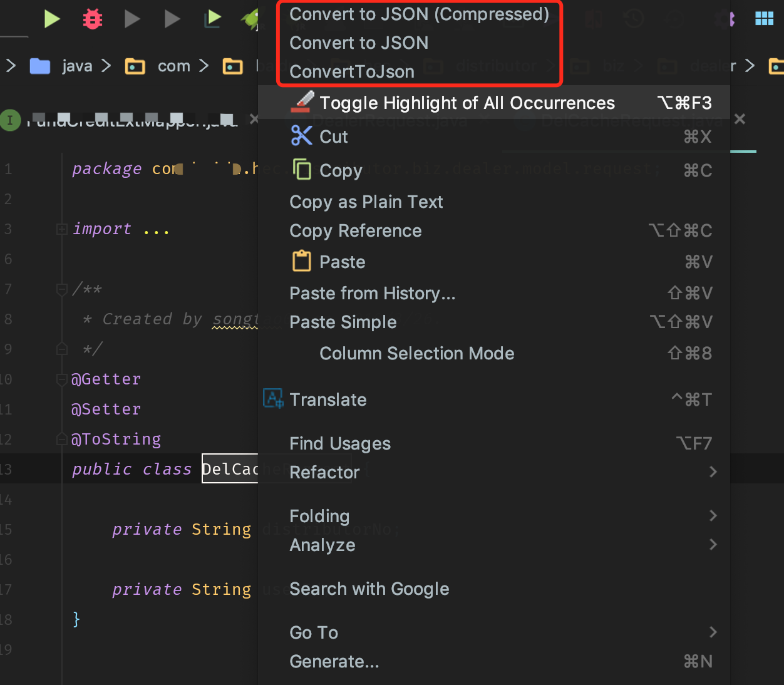
Task: Expand the Refactor submenu
Action: click(494, 472)
